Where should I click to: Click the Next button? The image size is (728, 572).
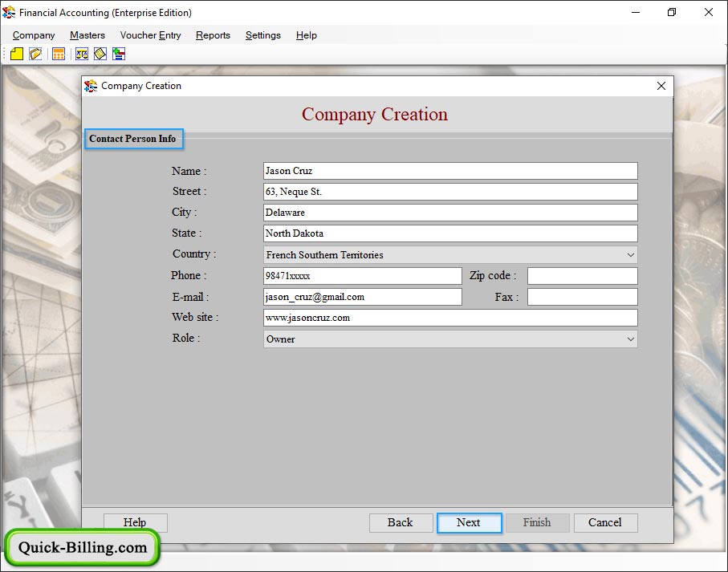pyautogui.click(x=469, y=523)
